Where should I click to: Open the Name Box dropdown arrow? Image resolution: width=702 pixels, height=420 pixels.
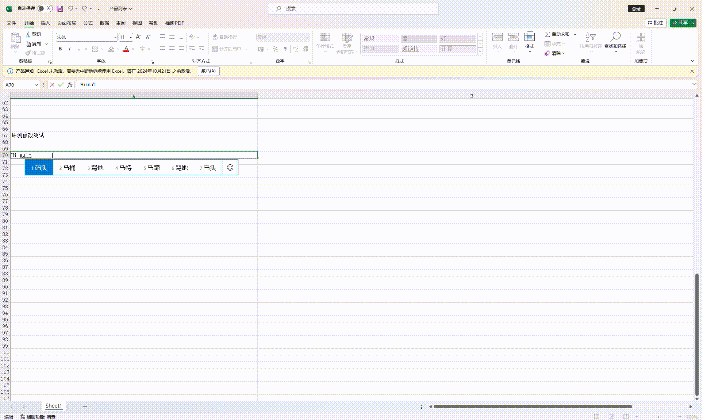coord(36,85)
